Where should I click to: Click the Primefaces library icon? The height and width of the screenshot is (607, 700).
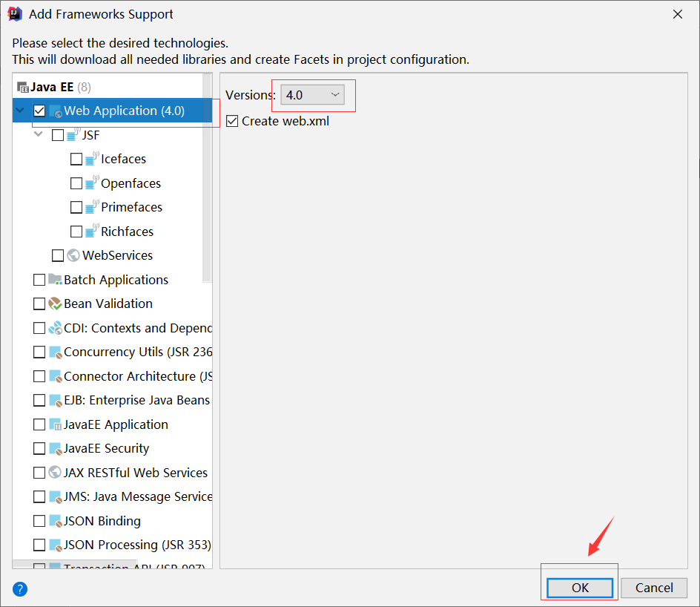pyautogui.click(x=91, y=206)
